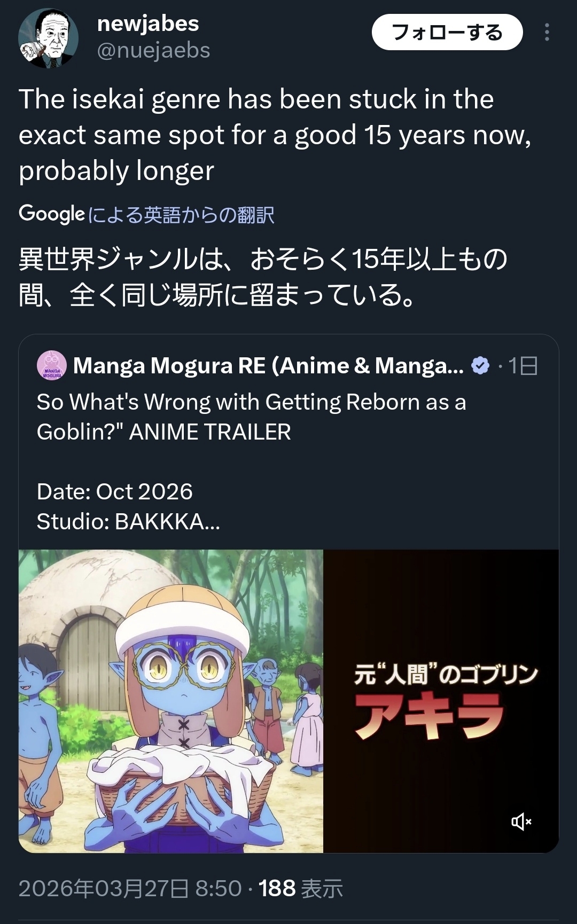The height and width of the screenshot is (924, 577).
Task: Expand the truncated quoted text "Studio: BAKKKA…"
Action: point(128,522)
